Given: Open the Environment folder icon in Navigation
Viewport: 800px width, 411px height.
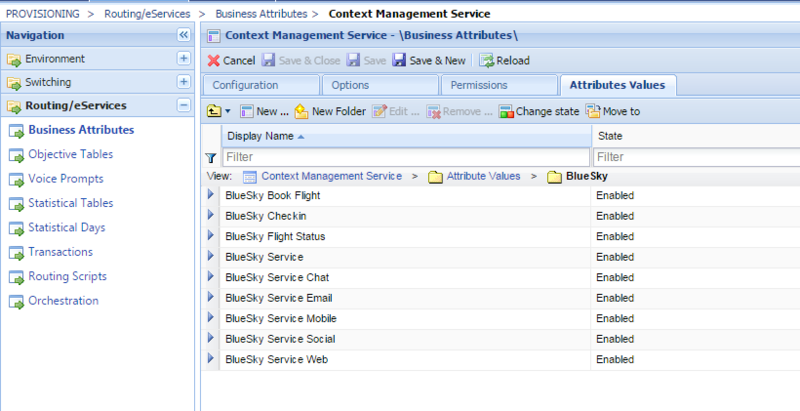Looking at the screenshot, I should (x=14, y=59).
